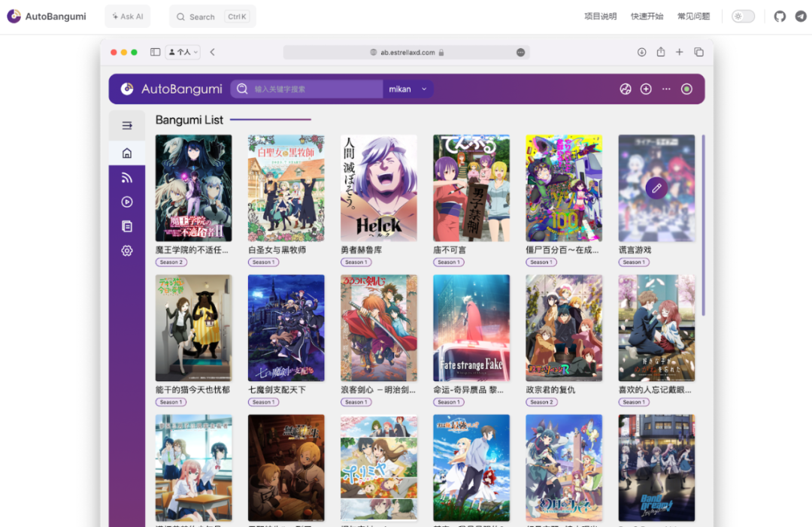Open the 项目说明 nav link
Viewport: 812px width, 527px height.
(x=600, y=17)
